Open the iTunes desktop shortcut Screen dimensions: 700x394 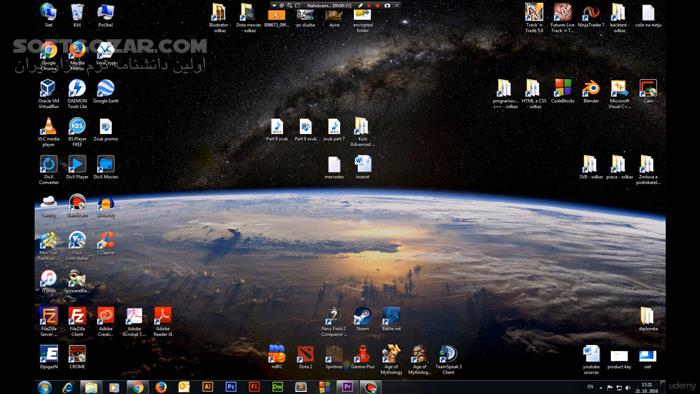tap(48, 281)
